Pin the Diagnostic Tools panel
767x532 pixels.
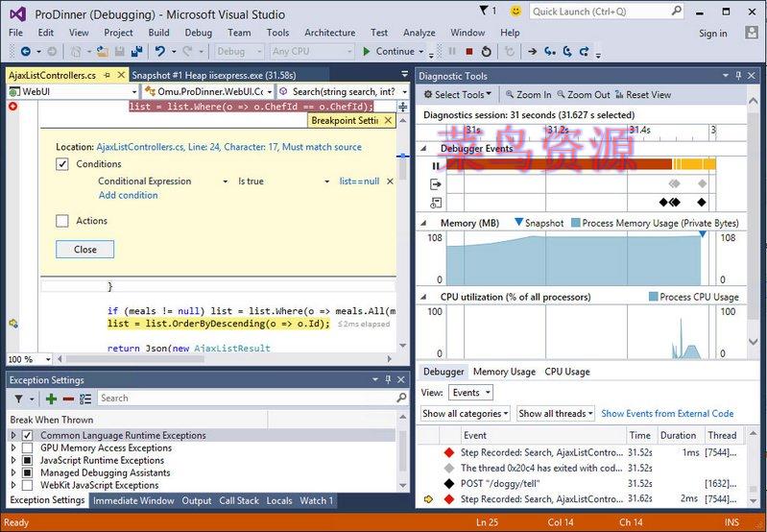(x=738, y=76)
